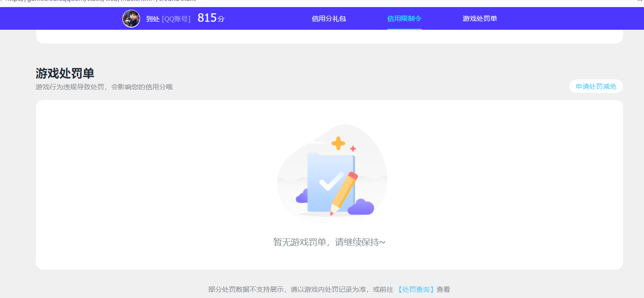The height and width of the screenshot is (298, 644).
Task: Switch to the 信用分礼包 tab
Action: (329, 19)
